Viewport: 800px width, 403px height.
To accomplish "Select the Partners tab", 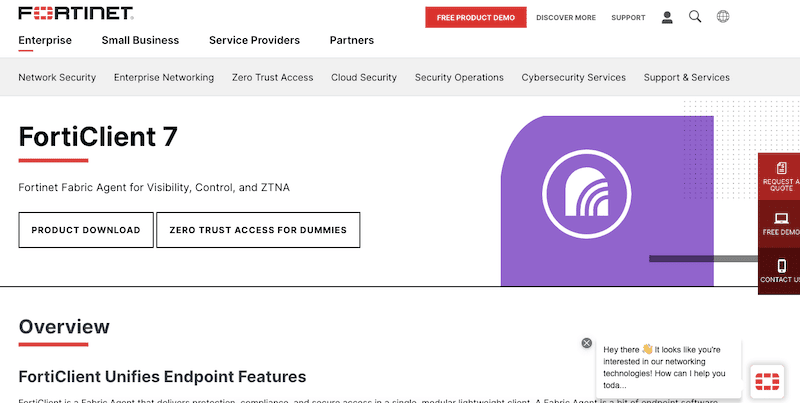I will pos(352,40).
